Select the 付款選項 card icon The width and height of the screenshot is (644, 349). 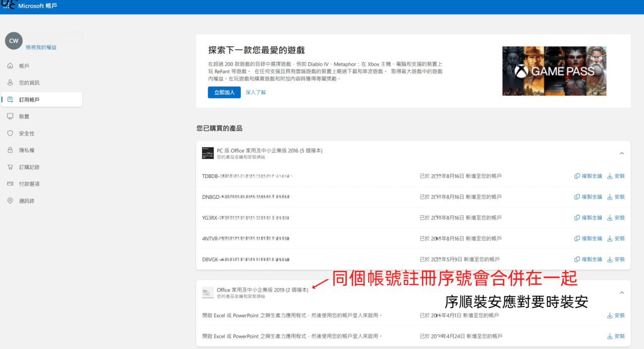pos(10,184)
